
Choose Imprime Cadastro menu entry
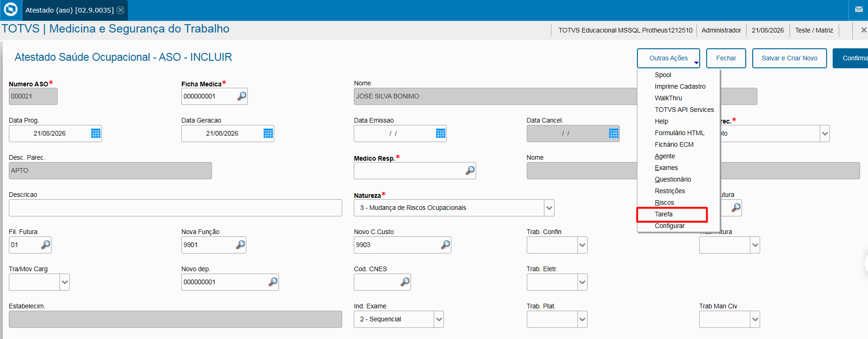[680, 86]
